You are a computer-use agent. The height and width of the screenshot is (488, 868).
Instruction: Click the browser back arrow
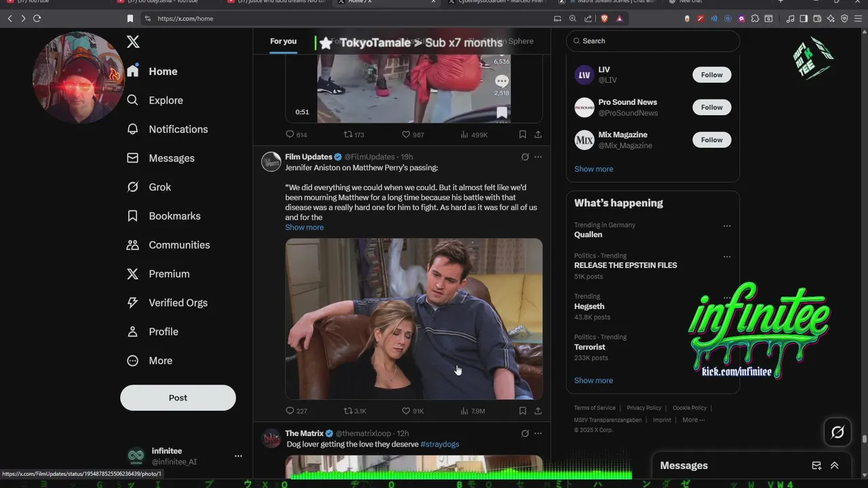9,18
